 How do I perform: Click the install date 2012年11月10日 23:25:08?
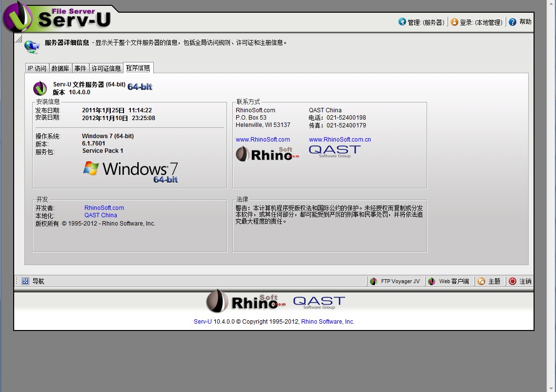(119, 118)
